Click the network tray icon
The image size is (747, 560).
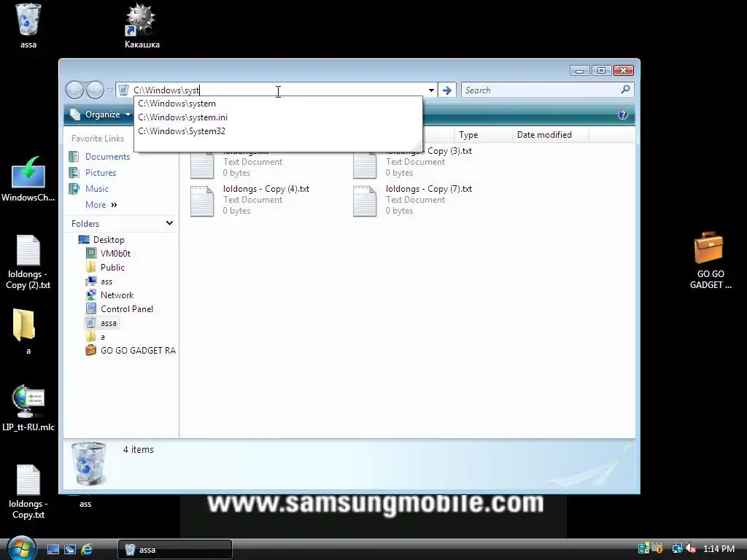pyautogui.click(x=677, y=548)
